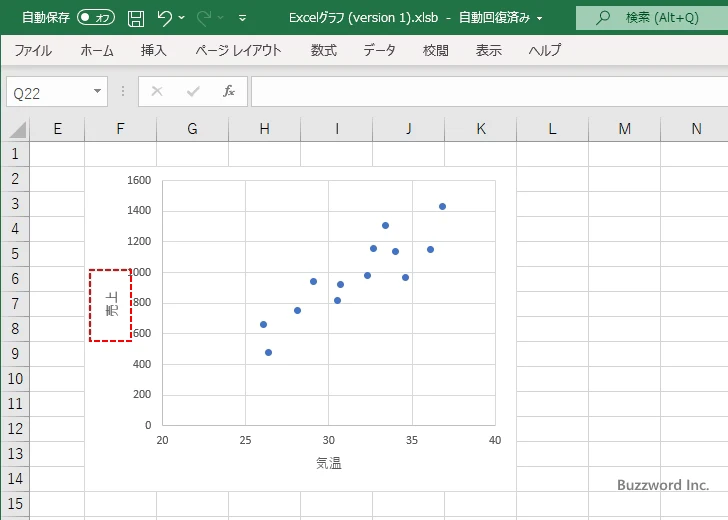
Task: Click the lowest scatter data point near 400
Action: [x=268, y=353]
